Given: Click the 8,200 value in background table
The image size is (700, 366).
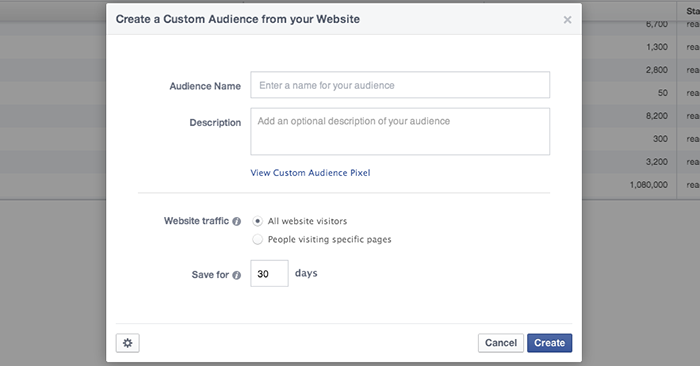Looking at the screenshot, I should pos(657,116).
